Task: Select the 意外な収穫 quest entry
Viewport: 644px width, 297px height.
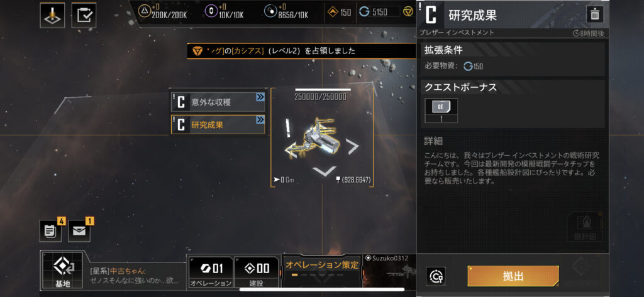Action: [x=218, y=102]
